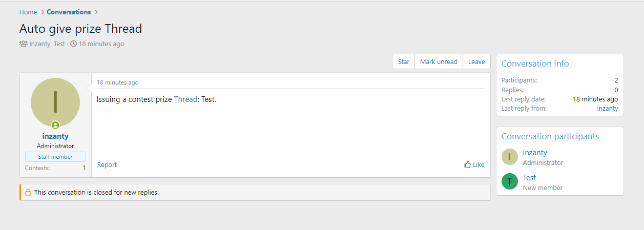Click inzanty in Last reply from

[x=608, y=109]
